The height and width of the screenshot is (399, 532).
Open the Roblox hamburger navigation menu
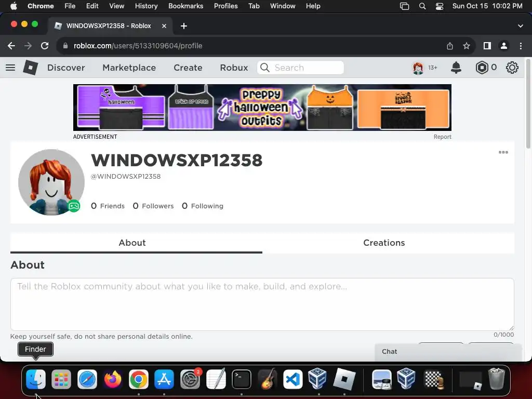click(x=10, y=68)
